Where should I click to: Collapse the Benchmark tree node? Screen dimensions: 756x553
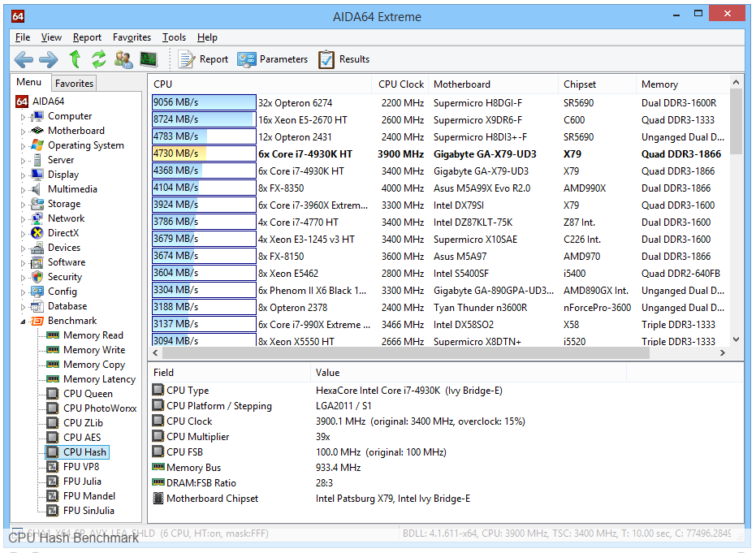[x=23, y=322]
